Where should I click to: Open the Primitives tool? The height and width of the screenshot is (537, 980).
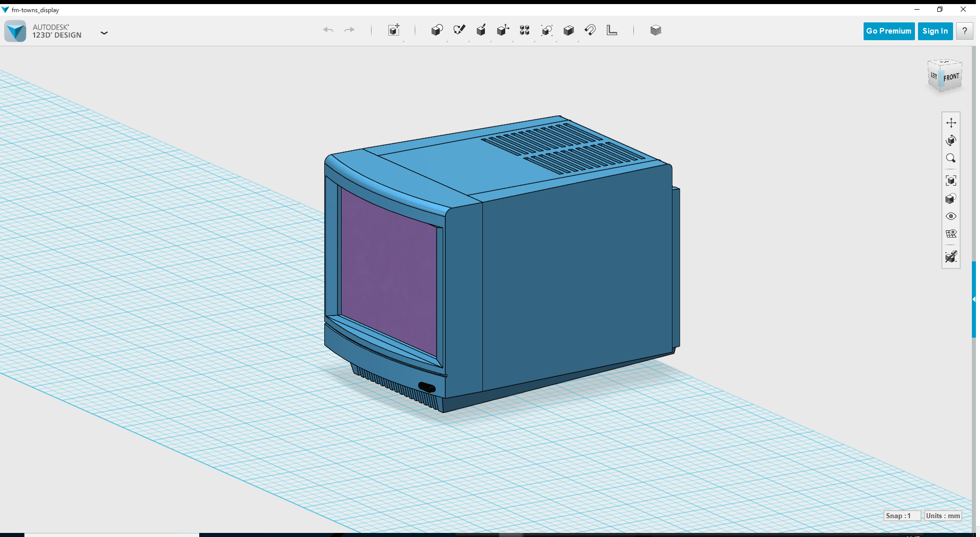437,30
